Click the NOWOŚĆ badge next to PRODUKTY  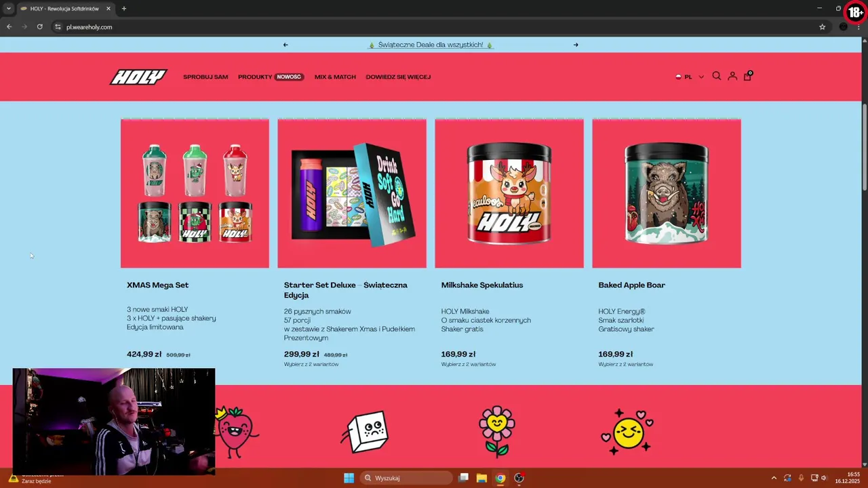coord(289,77)
